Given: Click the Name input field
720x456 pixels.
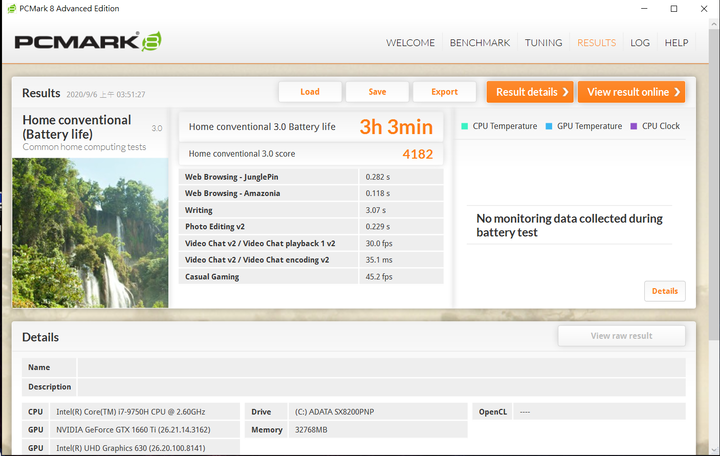Looking at the screenshot, I should (381, 367).
